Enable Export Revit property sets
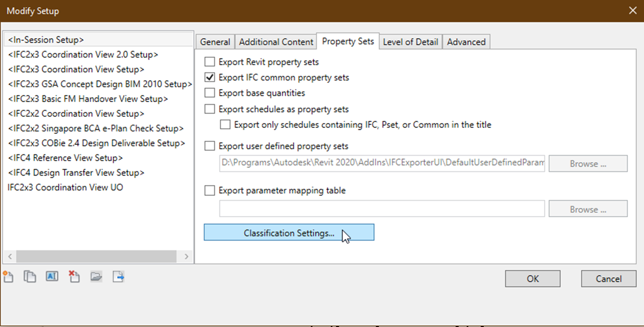The width and height of the screenshot is (644, 327). click(210, 62)
